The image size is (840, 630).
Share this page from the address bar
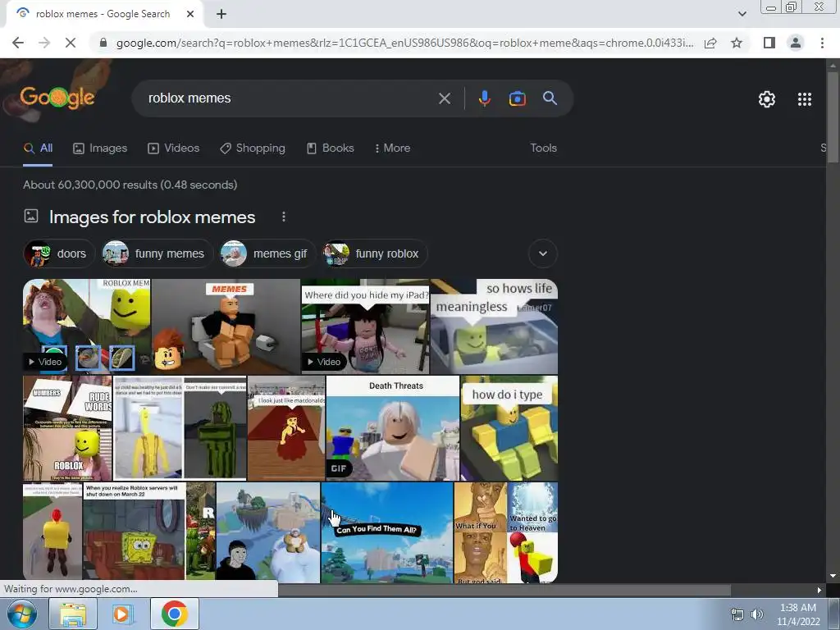[x=710, y=43]
